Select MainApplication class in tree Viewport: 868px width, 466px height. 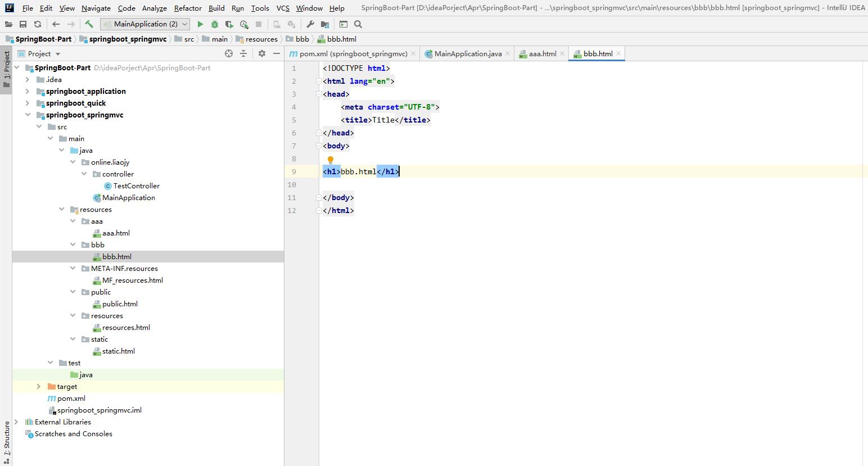(129, 197)
